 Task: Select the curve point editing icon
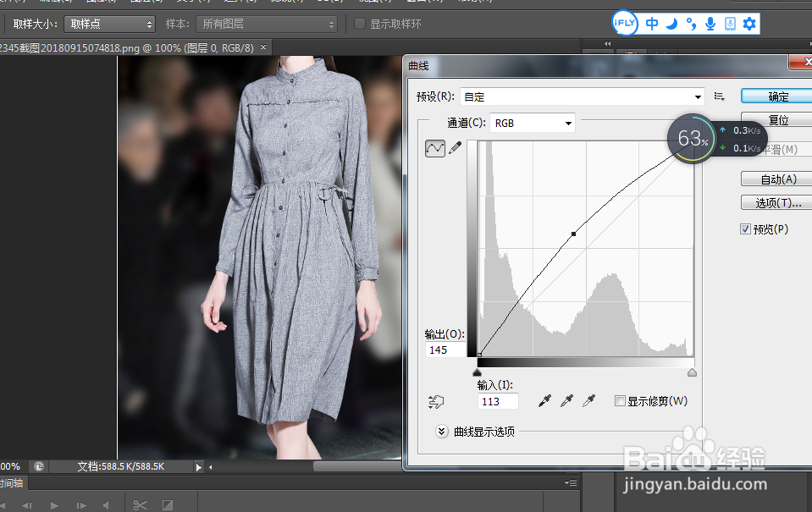434,147
